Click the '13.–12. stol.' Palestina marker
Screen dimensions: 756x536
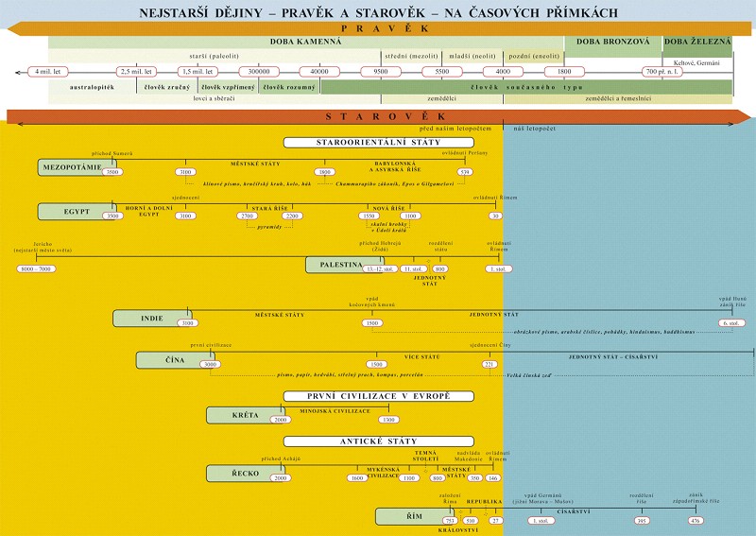pyautogui.click(x=380, y=269)
